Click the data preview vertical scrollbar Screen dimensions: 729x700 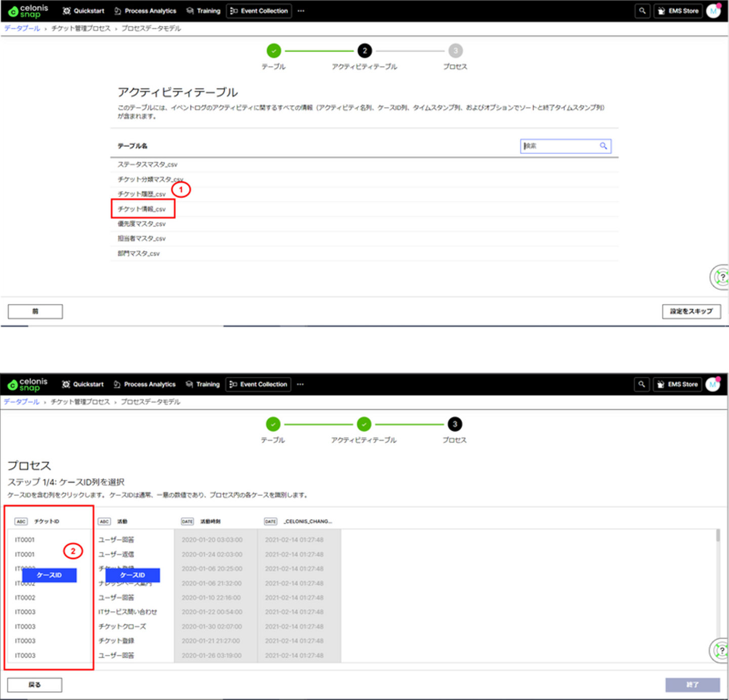(x=718, y=535)
